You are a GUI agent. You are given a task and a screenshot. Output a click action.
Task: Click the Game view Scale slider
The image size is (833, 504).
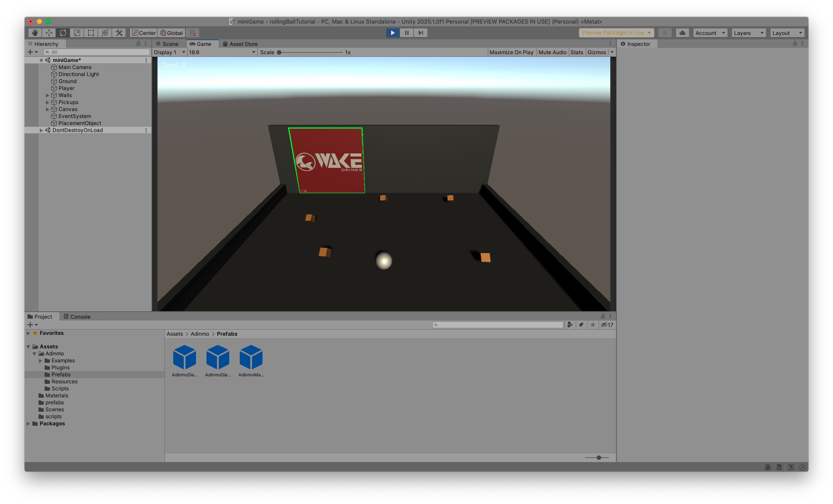click(310, 52)
